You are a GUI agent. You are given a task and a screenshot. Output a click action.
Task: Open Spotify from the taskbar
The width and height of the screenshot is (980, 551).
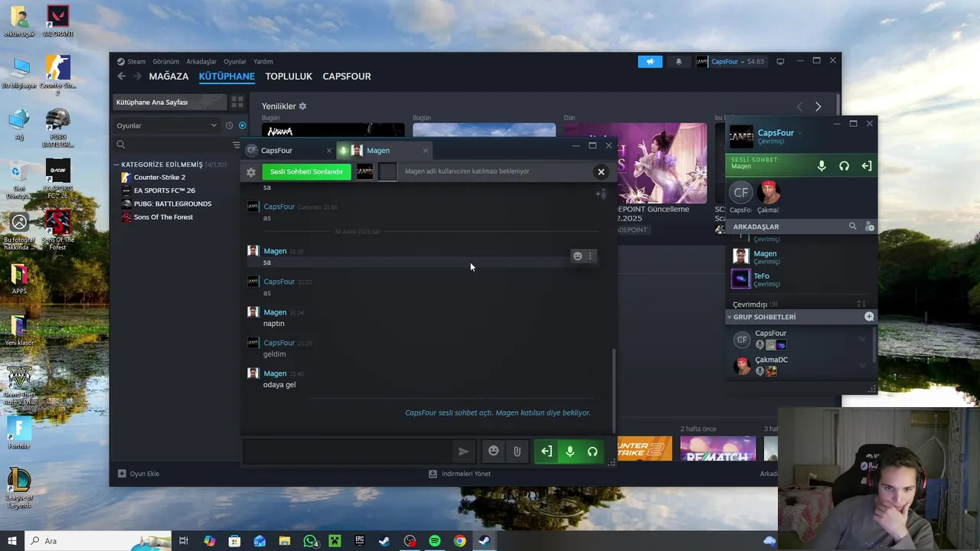(x=434, y=541)
